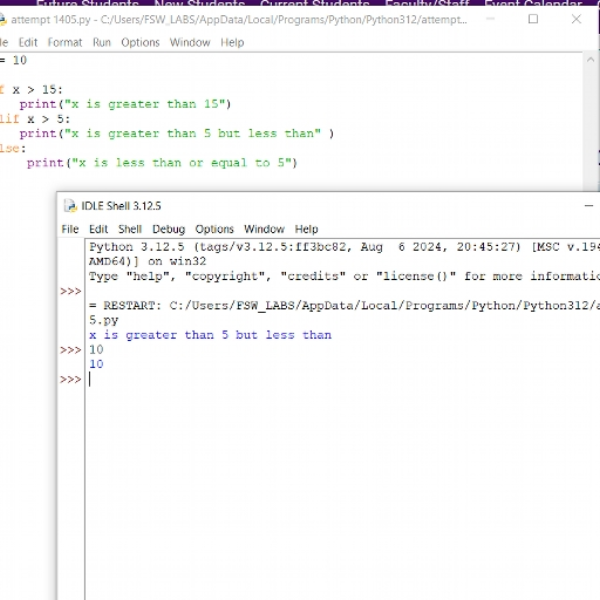The width and height of the screenshot is (600, 600).
Task: Maximize the attempt 1405.py editor window
Action: pos(533,19)
